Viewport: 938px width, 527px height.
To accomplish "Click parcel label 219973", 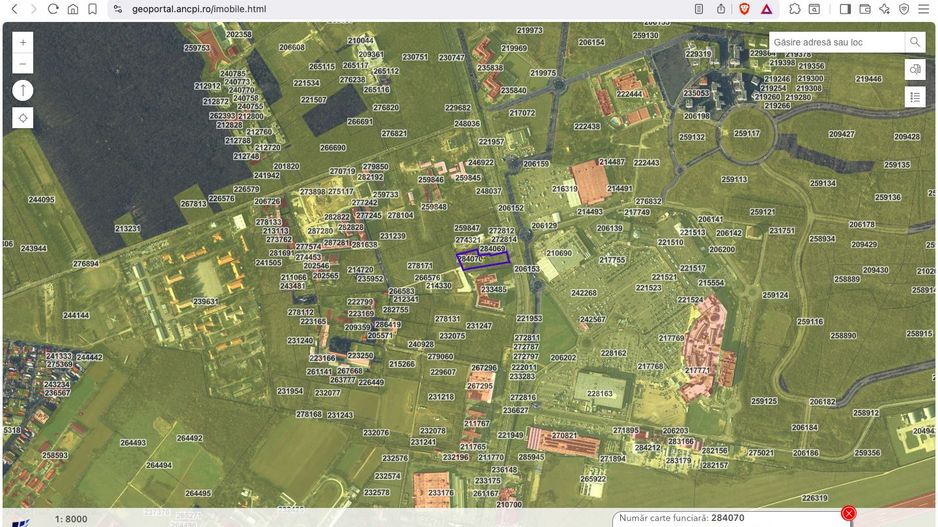I will click(529, 30).
